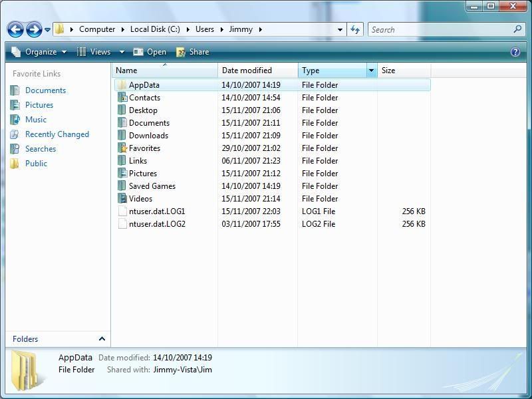Click the Music icon in Favorite Links
Screen dimensions: 532x399
[15, 120]
